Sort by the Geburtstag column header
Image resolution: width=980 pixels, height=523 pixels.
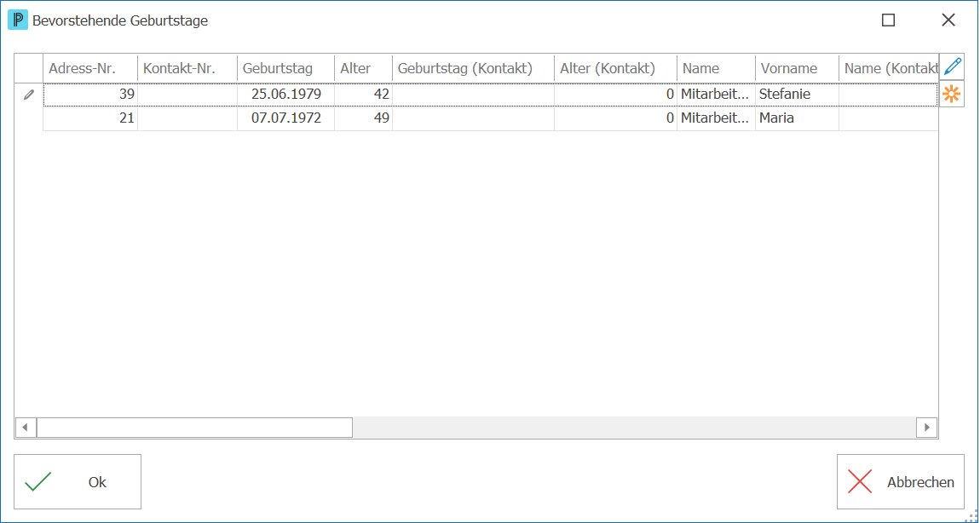coord(286,68)
